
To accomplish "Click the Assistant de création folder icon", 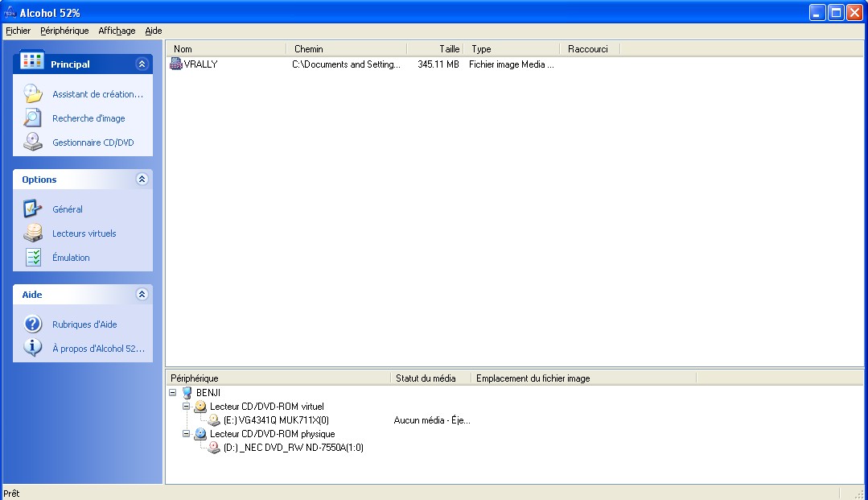I will pyautogui.click(x=33, y=93).
